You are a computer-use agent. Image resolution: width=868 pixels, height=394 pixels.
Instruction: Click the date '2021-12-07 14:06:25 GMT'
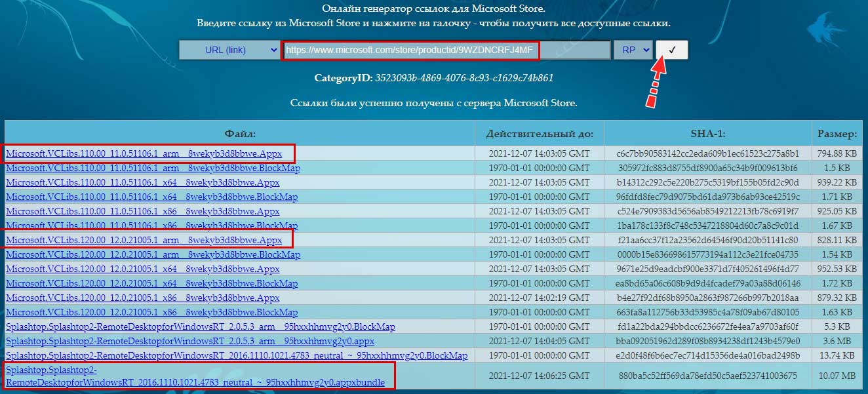pyautogui.click(x=540, y=376)
